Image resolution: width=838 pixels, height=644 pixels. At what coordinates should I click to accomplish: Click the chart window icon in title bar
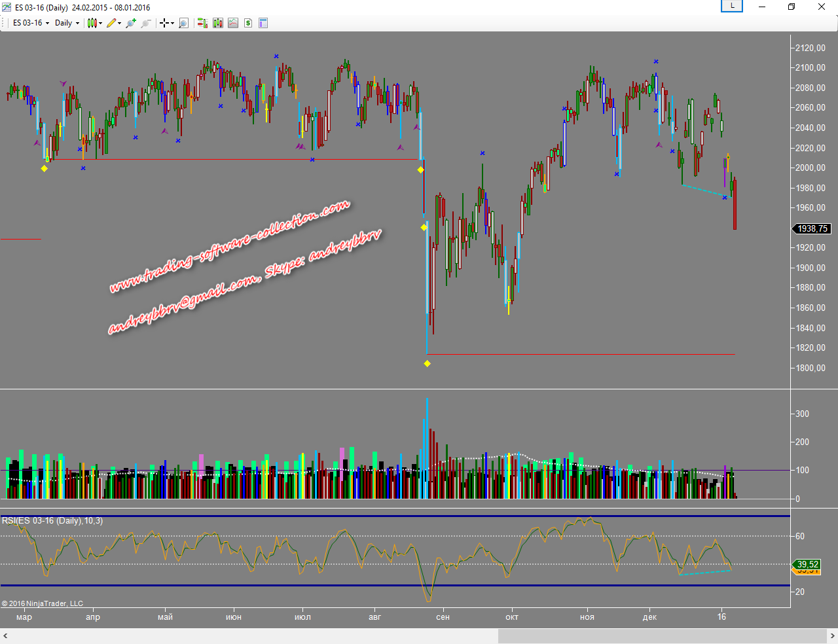coord(7,7)
